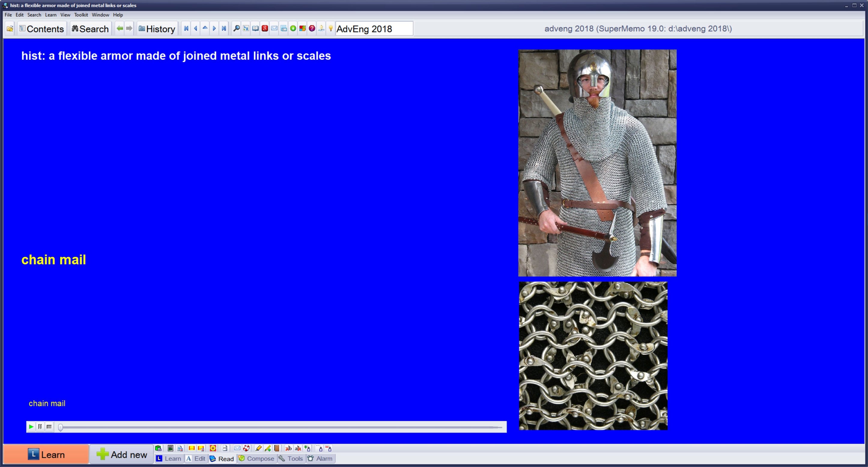Click the yellow highlighter icon
The height and width of the screenshot is (467, 868).
[x=258, y=448]
